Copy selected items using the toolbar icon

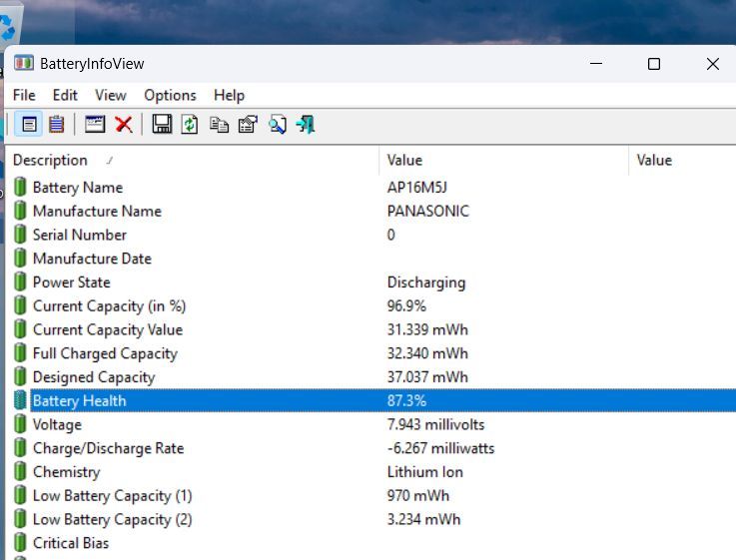pyautogui.click(x=219, y=125)
